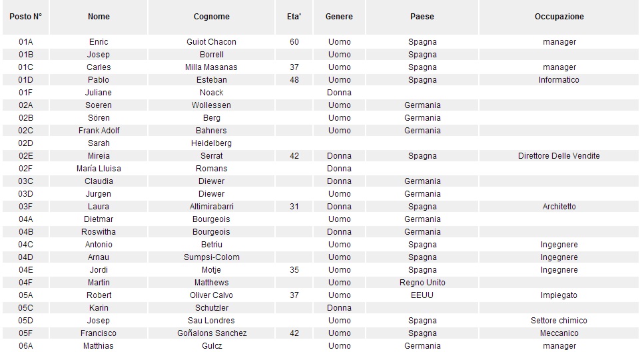
Task: Click the Paese column header
Action: (x=422, y=17)
